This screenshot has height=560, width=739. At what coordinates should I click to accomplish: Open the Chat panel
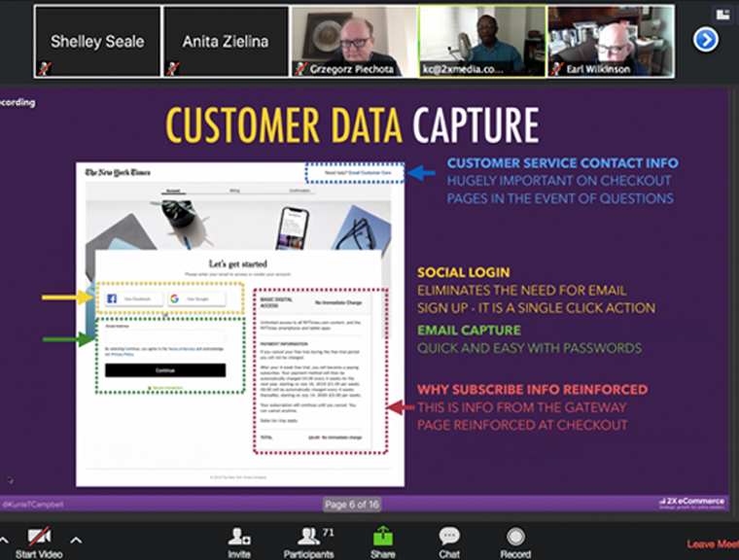[x=449, y=542]
